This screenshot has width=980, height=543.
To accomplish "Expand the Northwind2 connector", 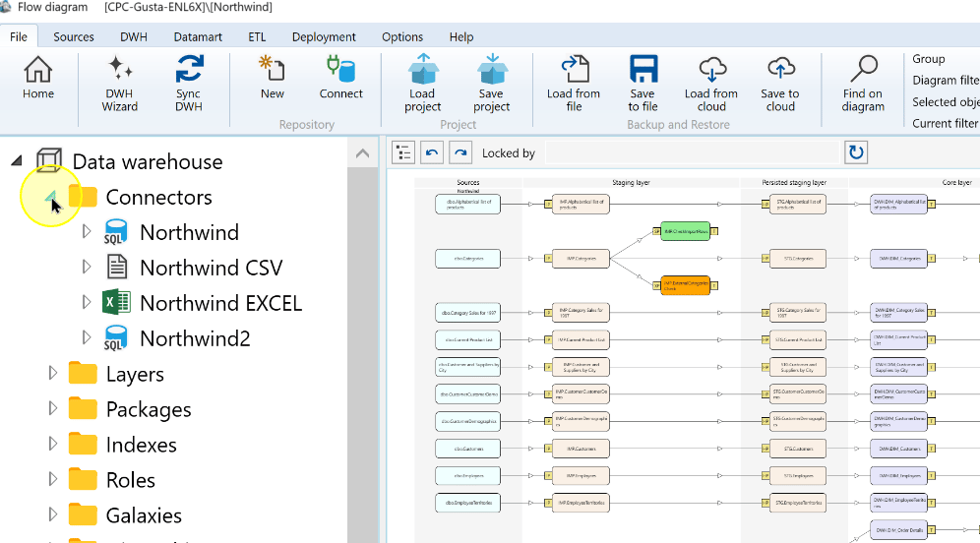I will tap(87, 338).
